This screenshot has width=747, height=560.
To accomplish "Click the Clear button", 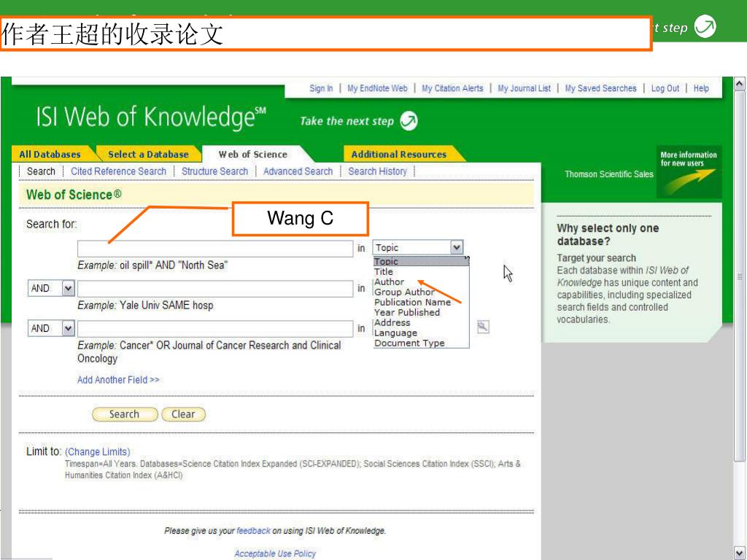I will pos(183,414).
